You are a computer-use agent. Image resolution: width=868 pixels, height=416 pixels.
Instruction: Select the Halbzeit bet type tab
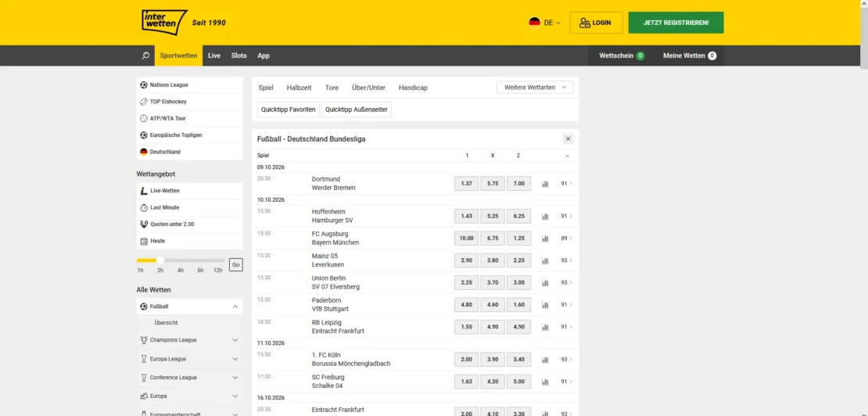pos(299,88)
